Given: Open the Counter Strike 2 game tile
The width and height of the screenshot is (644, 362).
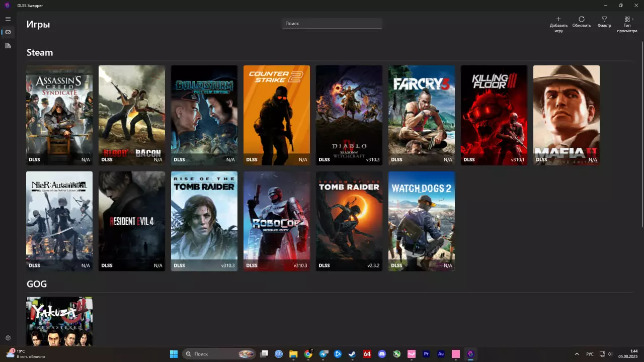Looking at the screenshot, I should [277, 115].
